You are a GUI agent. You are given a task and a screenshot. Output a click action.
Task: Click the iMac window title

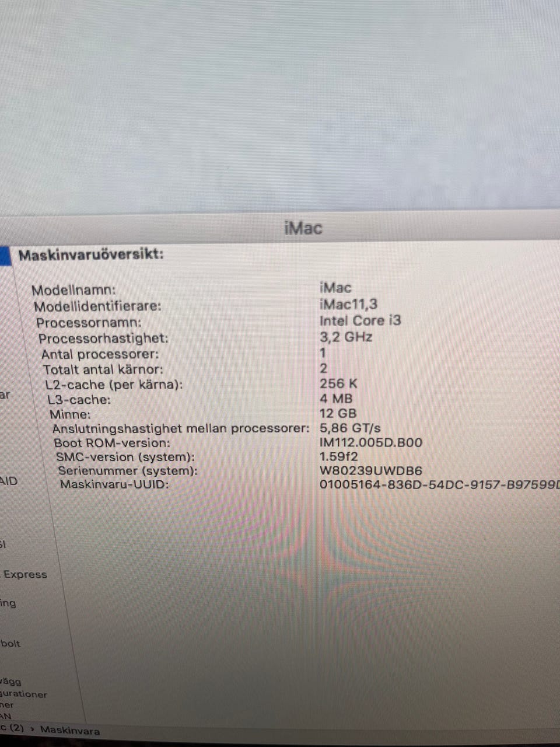pyautogui.click(x=303, y=228)
